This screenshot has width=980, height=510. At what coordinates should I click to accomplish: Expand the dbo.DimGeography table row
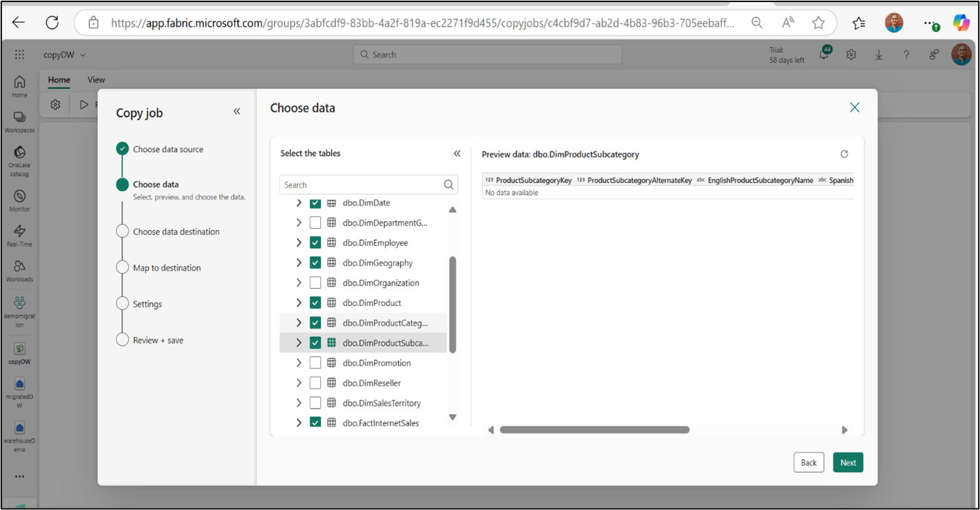point(298,263)
